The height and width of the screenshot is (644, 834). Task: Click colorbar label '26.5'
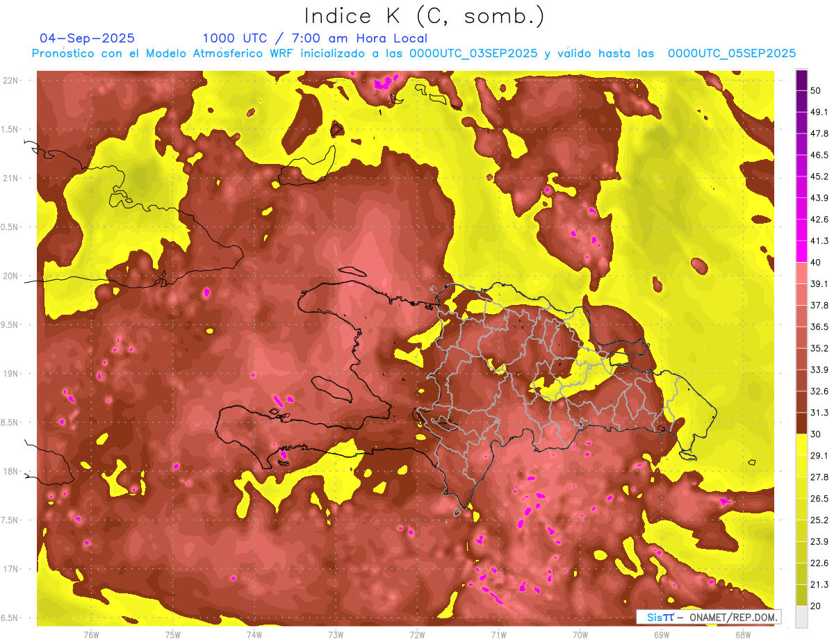click(819, 499)
